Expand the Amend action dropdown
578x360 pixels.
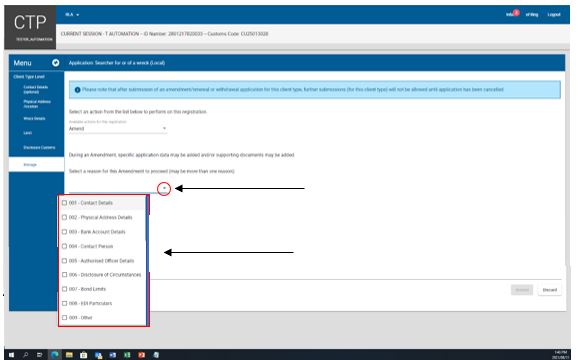(x=118, y=128)
